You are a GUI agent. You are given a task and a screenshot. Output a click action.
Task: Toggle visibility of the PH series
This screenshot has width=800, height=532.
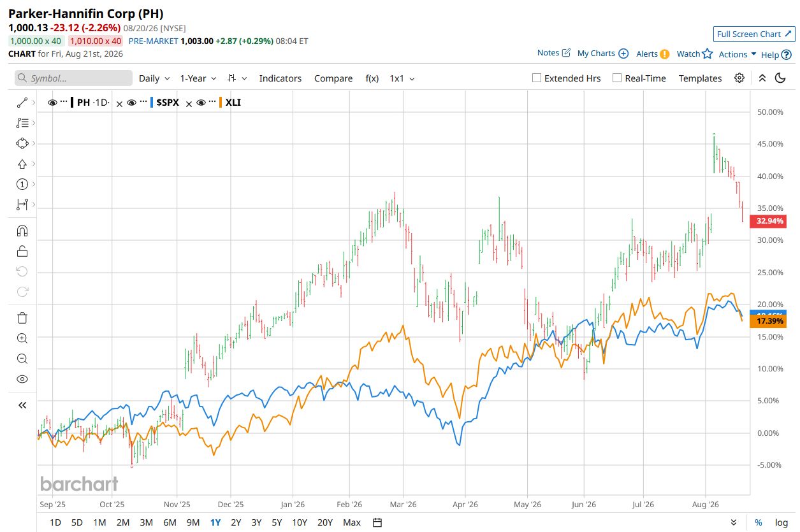52,103
